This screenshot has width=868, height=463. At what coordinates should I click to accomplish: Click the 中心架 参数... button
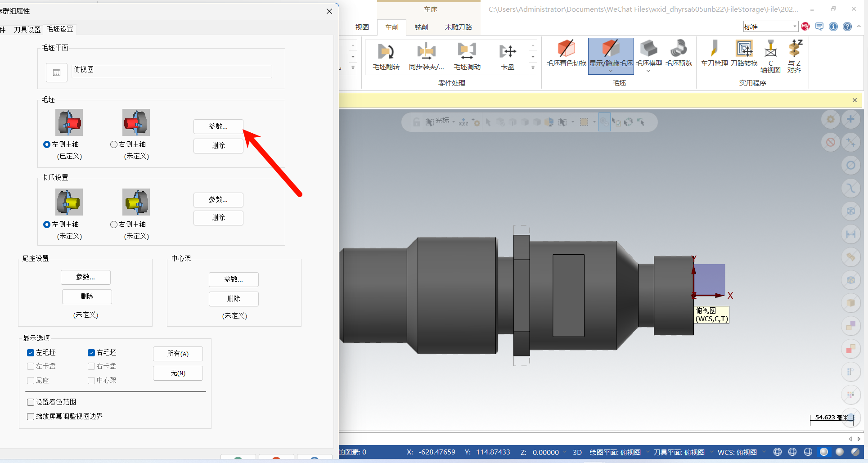tap(234, 279)
